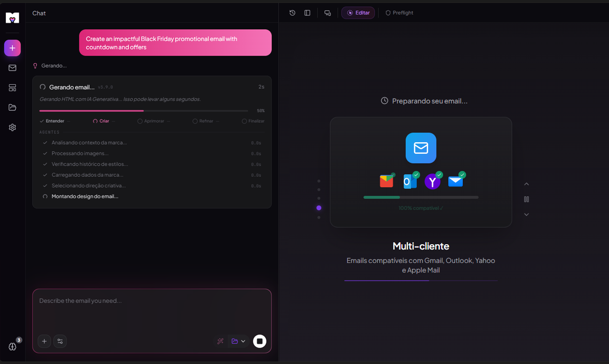This screenshot has height=364, width=609.
Task: Stop generation with the square stop button
Action: 259,341
